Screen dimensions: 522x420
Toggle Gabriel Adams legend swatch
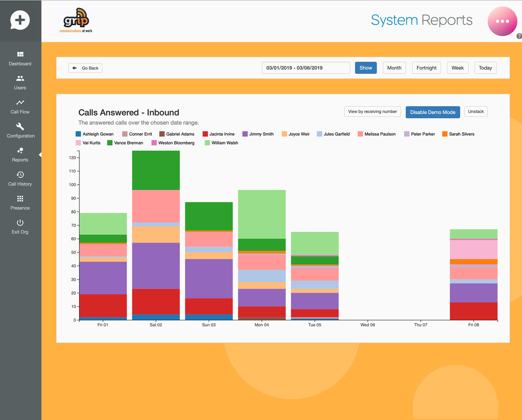point(162,134)
